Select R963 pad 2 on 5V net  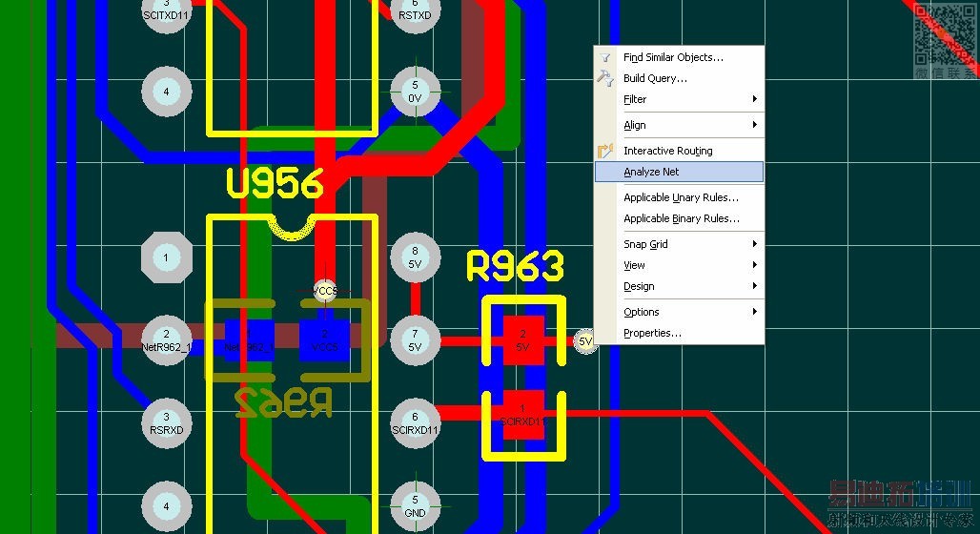coord(523,340)
